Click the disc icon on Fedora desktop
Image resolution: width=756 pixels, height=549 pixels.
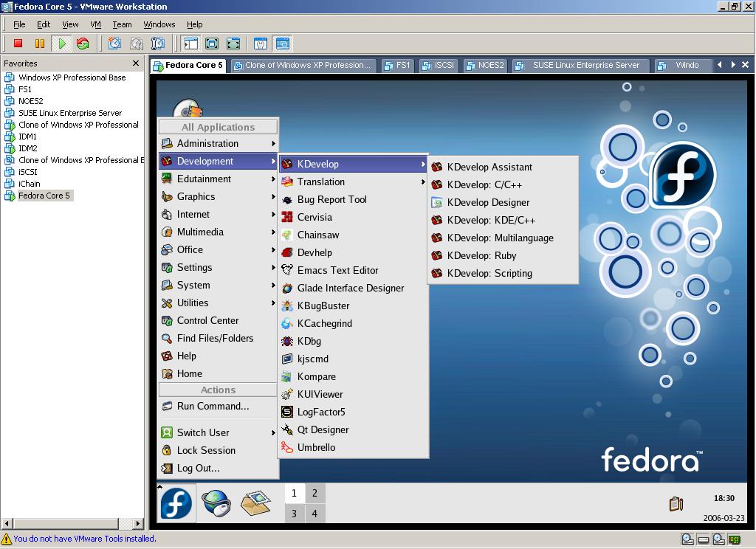tap(188, 109)
